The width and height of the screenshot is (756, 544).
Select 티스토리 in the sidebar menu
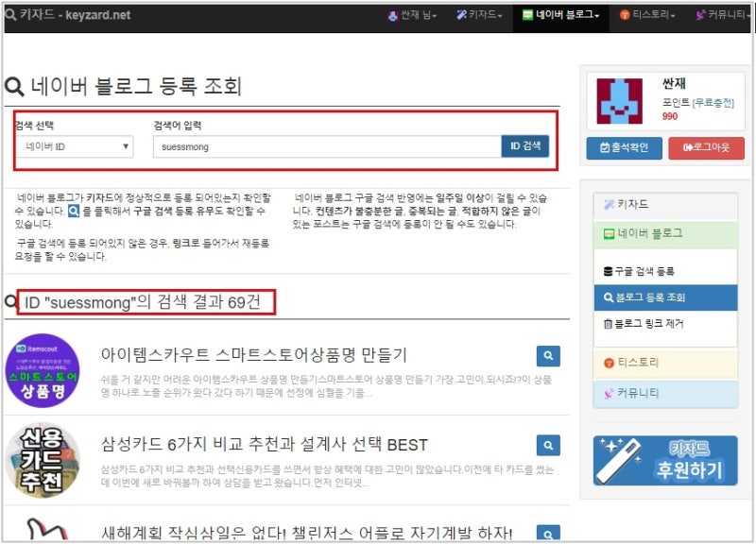point(665,363)
